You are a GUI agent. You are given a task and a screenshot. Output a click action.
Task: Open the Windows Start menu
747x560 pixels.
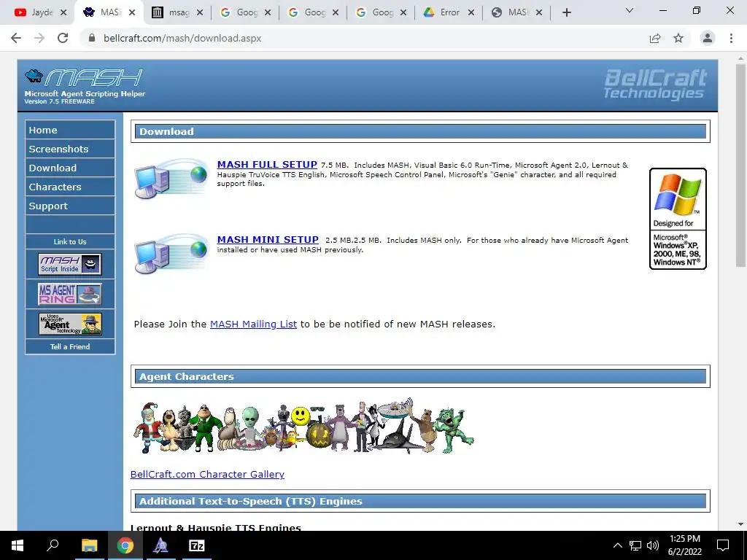pyautogui.click(x=18, y=545)
